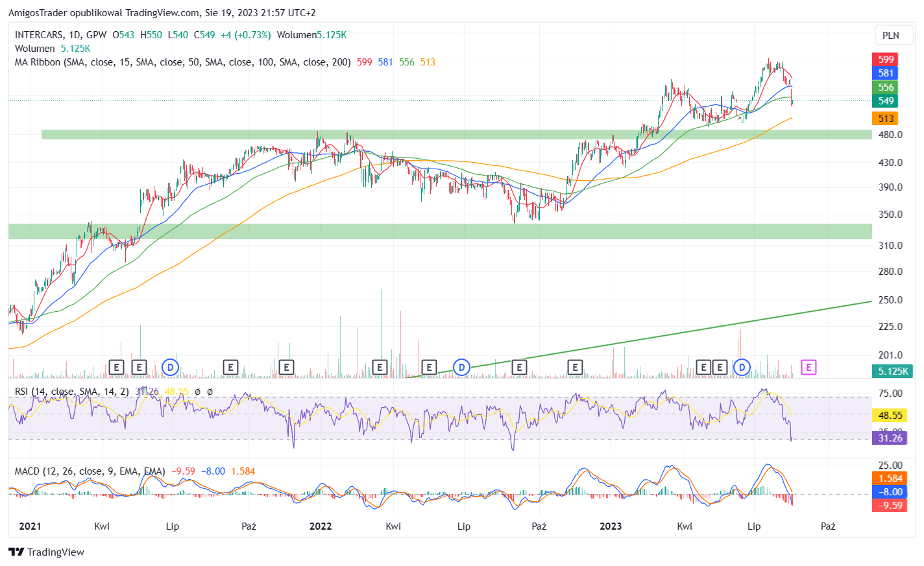Click the yellow 48.55 RSI label

(x=890, y=416)
